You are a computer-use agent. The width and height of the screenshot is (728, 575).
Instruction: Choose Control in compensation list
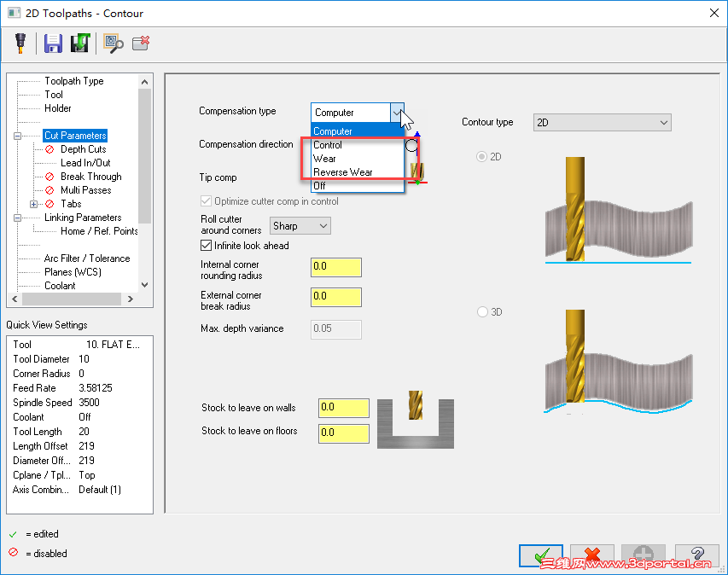click(x=357, y=145)
